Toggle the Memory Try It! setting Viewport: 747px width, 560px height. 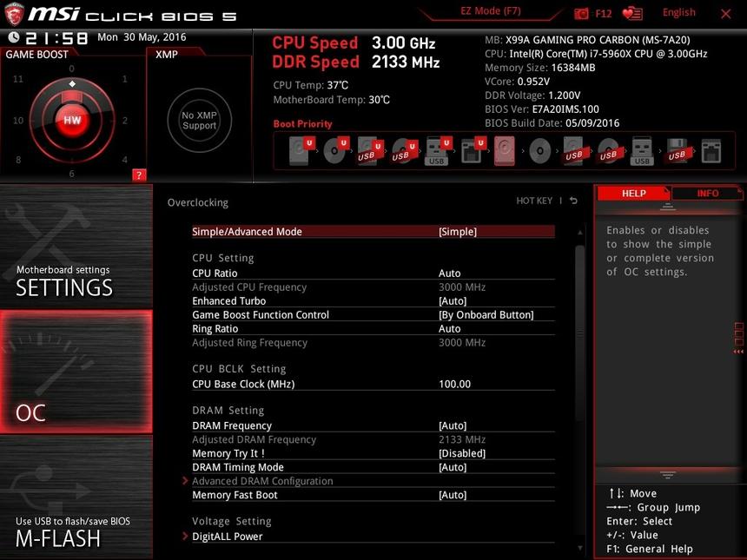pos(461,453)
